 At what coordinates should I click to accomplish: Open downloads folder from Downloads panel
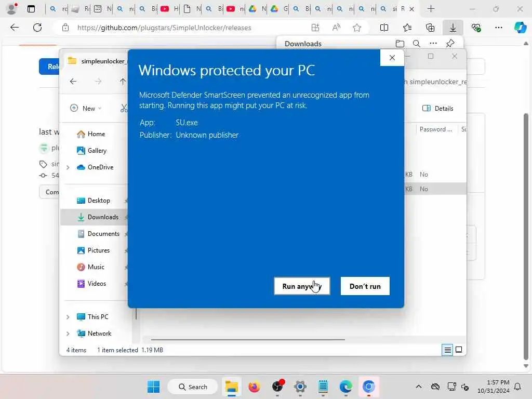pos(400,44)
